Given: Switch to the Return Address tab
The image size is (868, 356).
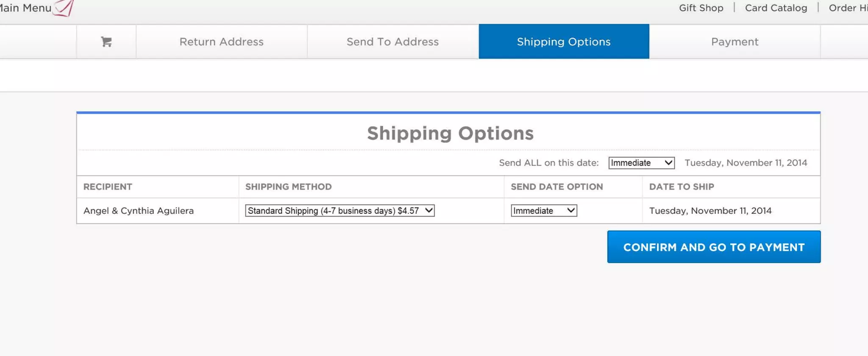Looking at the screenshot, I should click(x=221, y=42).
